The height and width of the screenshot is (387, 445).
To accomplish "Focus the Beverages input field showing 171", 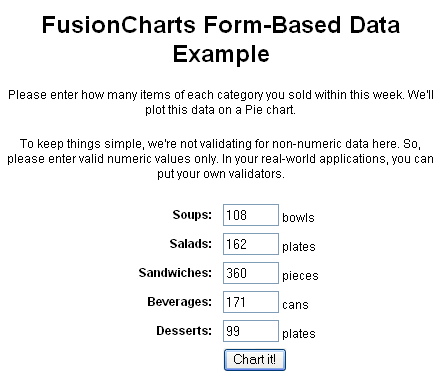I will [251, 302].
